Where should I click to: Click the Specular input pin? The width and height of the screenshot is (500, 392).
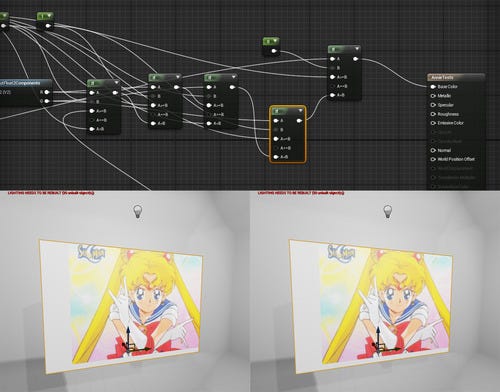pos(433,105)
